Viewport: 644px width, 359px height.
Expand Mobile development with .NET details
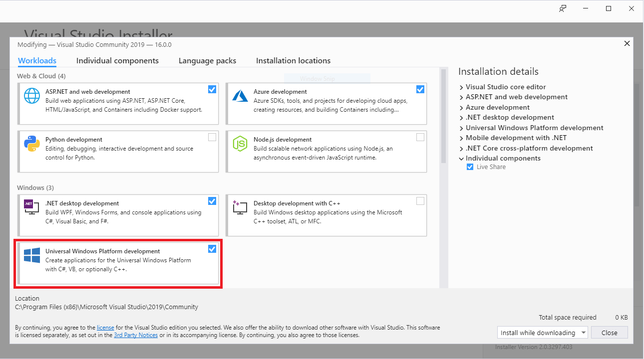pos(461,138)
